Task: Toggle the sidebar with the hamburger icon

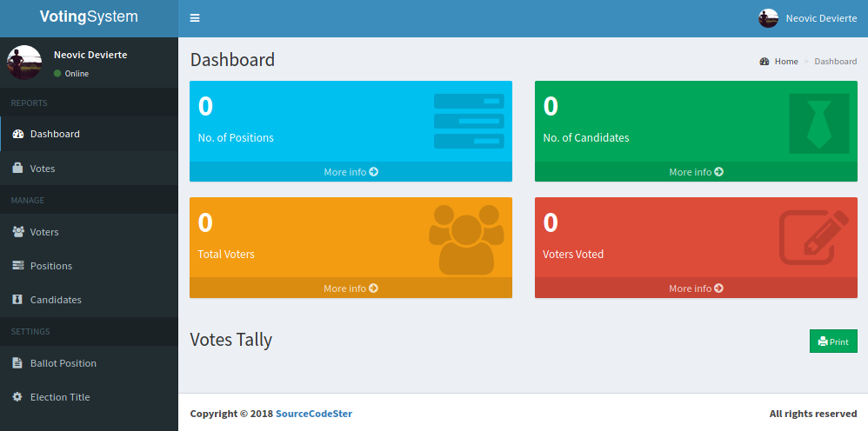Action: coord(195,18)
